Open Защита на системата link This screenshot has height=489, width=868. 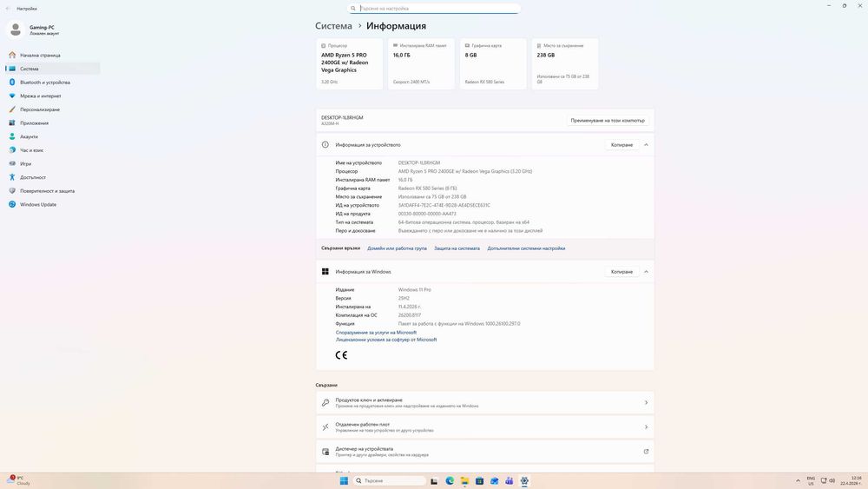[457, 248]
